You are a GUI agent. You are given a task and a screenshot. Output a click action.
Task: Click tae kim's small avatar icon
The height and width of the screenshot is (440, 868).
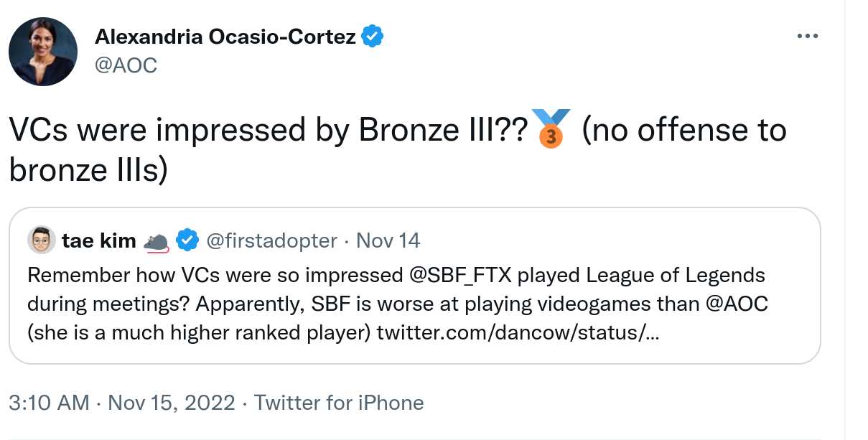pyautogui.click(x=42, y=240)
